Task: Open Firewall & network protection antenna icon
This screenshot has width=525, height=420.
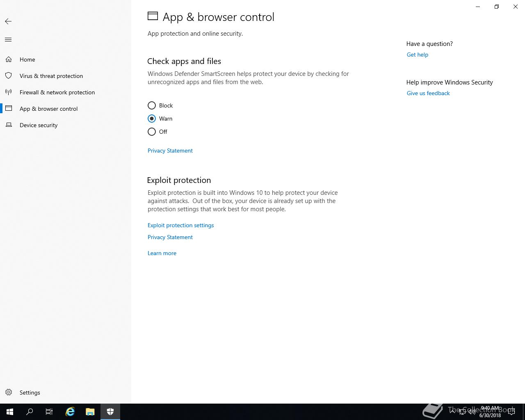Action: [9, 92]
